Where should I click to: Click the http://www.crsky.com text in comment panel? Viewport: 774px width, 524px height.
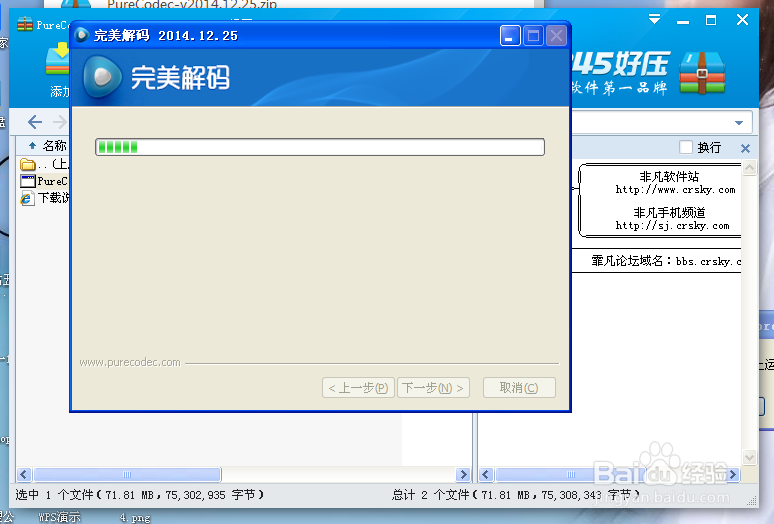coord(675,189)
